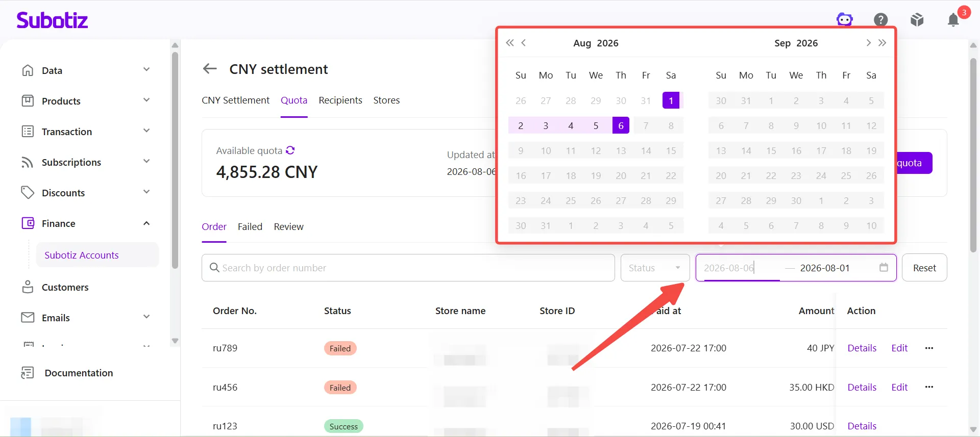
Task: Edit order ru456
Action: point(899,387)
